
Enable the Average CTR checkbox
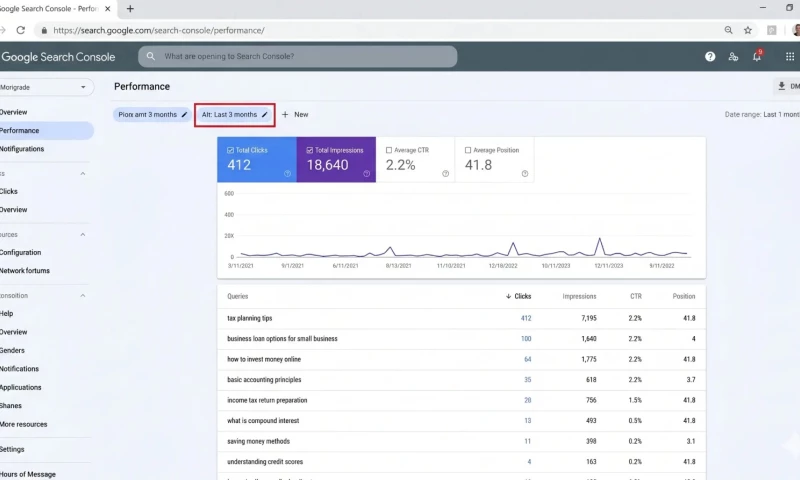pos(389,150)
